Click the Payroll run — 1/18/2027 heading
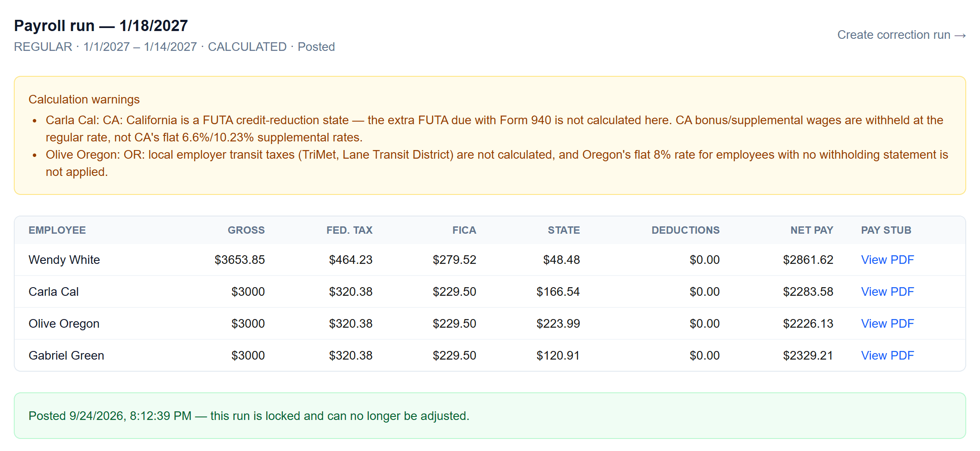980x451 pixels. [x=101, y=25]
